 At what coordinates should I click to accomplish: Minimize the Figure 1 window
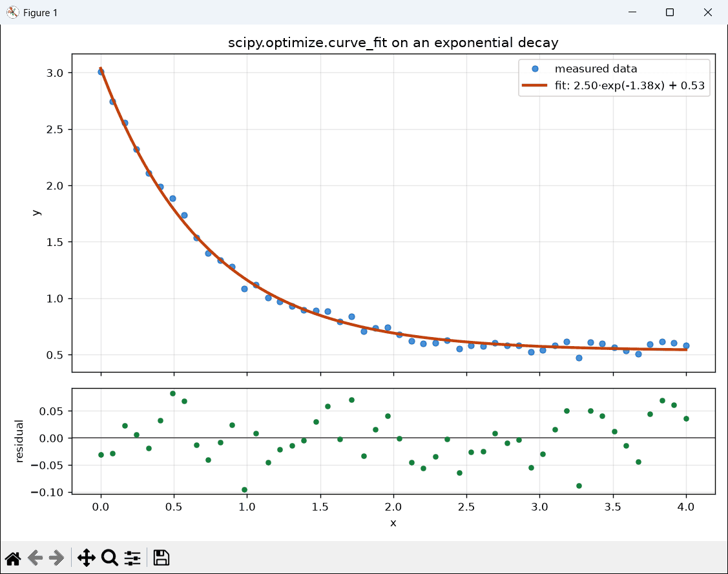632,12
